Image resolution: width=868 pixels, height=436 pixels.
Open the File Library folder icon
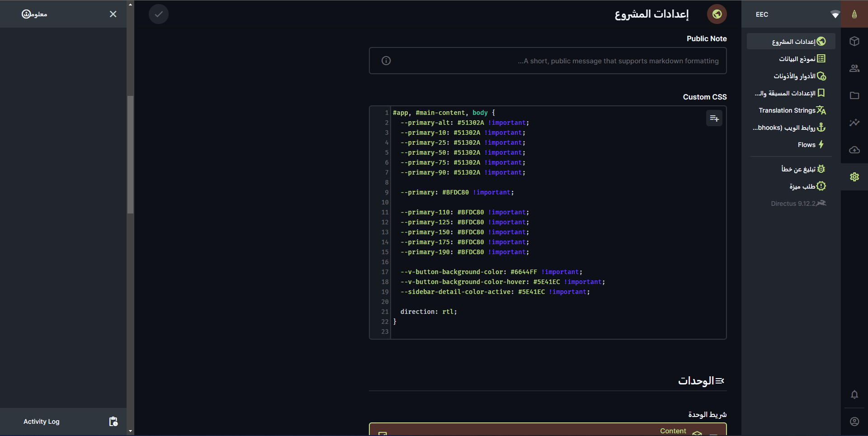[x=854, y=95]
